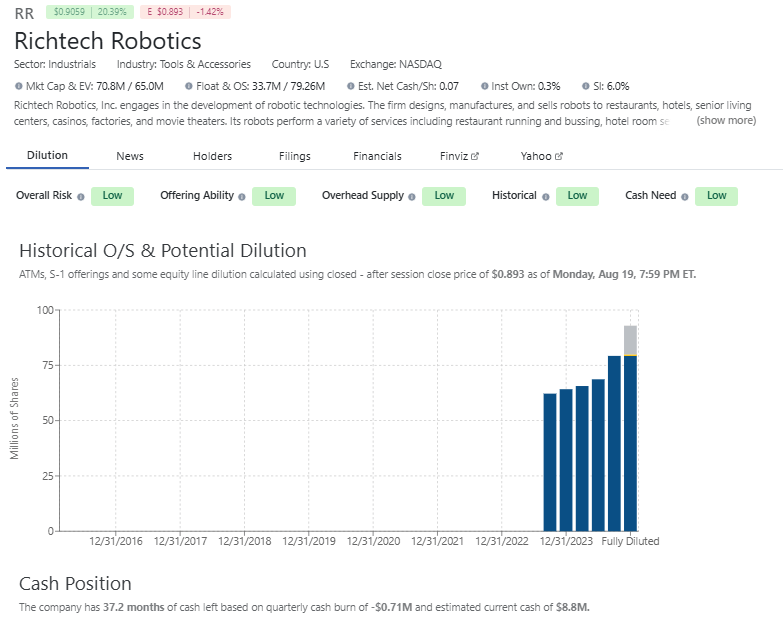This screenshot has height=628, width=783.
Task: Click the info icon beside Offering Ability
Action: 242,197
